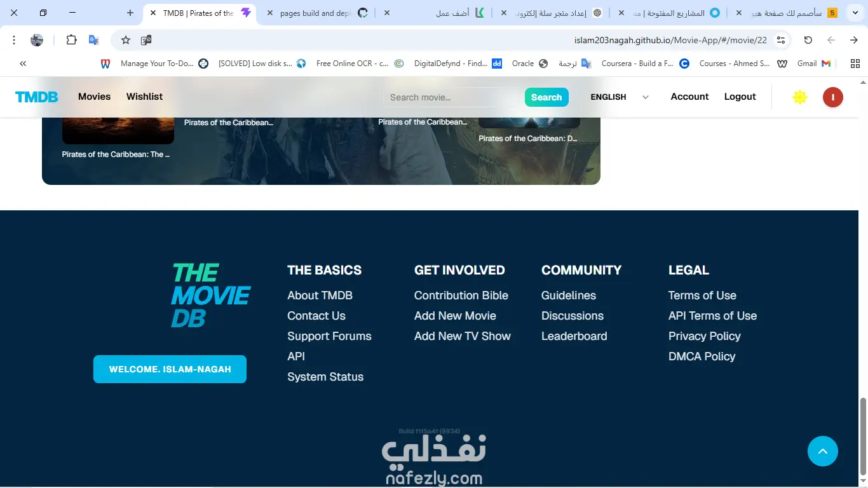Viewport: 868px width, 488px height.
Task: Open the About TMDB footer link
Action: [320, 295]
